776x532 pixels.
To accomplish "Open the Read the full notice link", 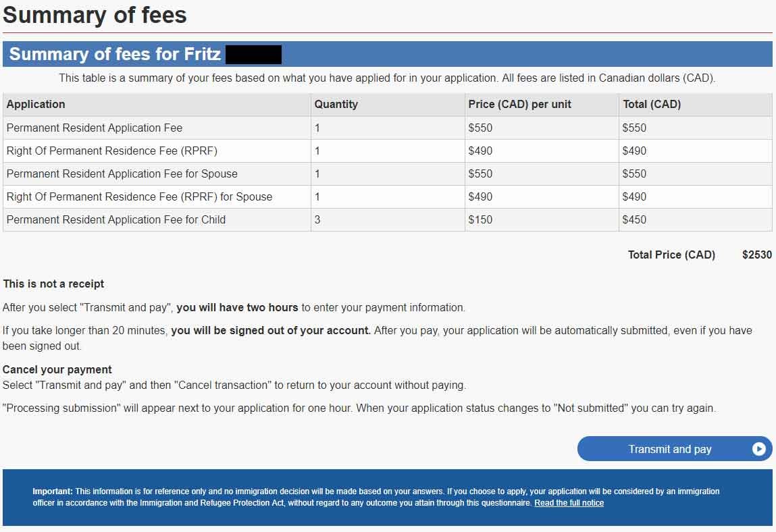I will pos(569,503).
